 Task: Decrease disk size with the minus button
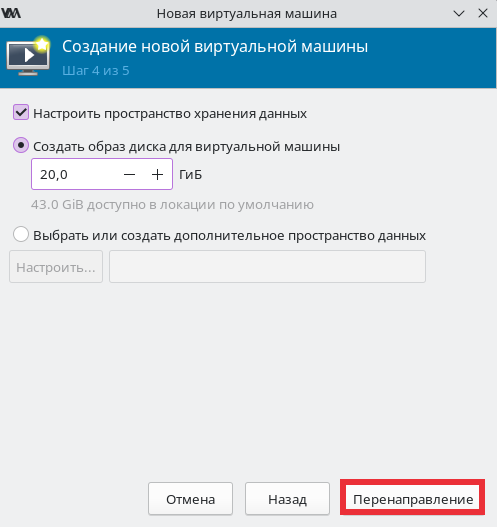tap(129, 174)
